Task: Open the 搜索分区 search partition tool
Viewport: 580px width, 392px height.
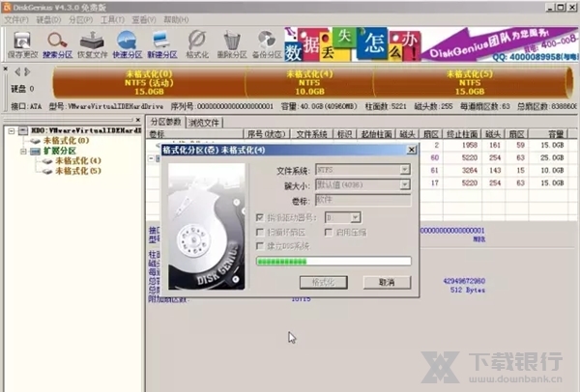Action: click(57, 44)
